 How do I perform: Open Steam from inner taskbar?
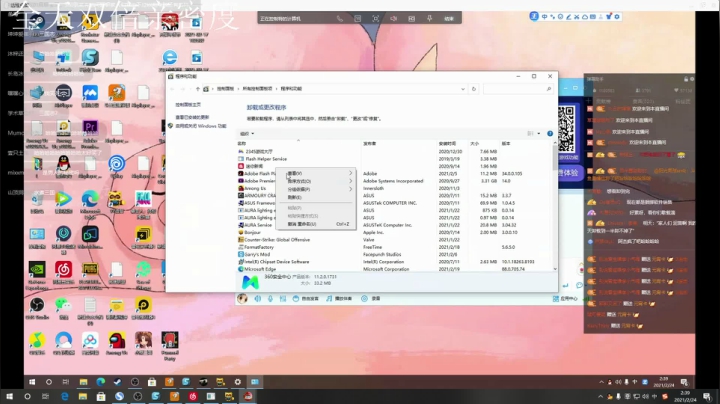117,382
